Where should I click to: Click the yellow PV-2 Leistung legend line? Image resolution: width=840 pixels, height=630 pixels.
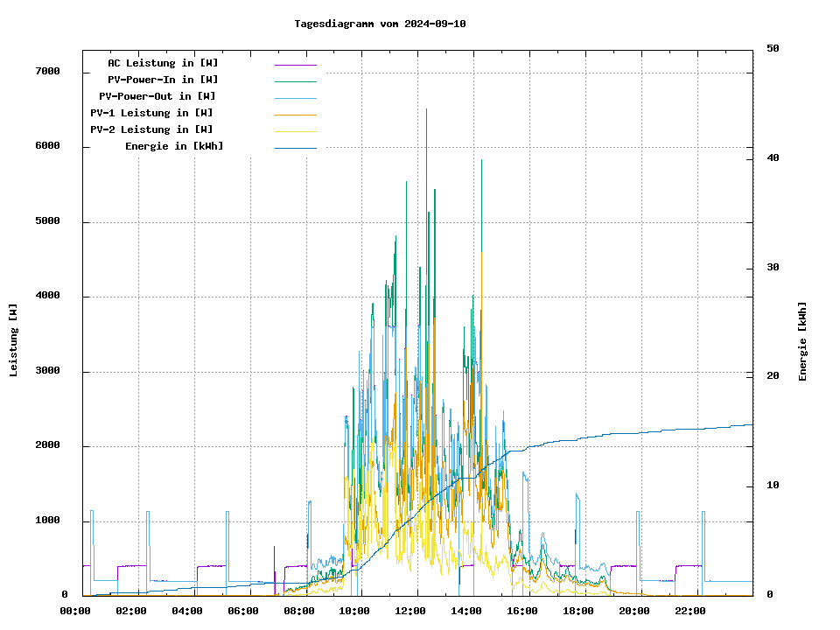295,131
